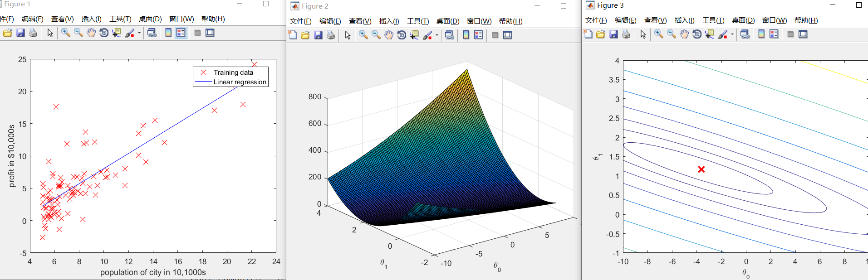Click Link Plot icon in Figure 1
This screenshot has height=280, width=868.
coord(152,33)
